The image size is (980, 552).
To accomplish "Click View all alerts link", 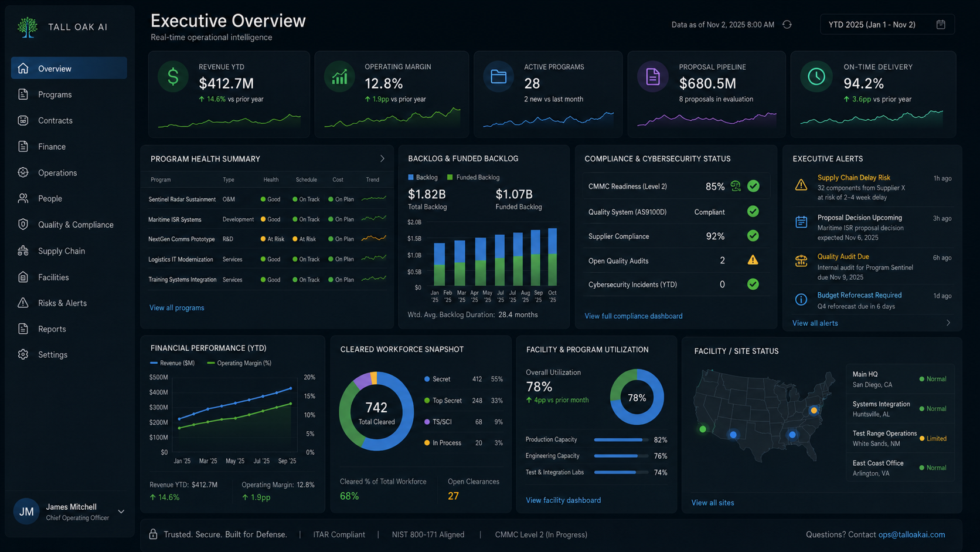I will coord(815,323).
